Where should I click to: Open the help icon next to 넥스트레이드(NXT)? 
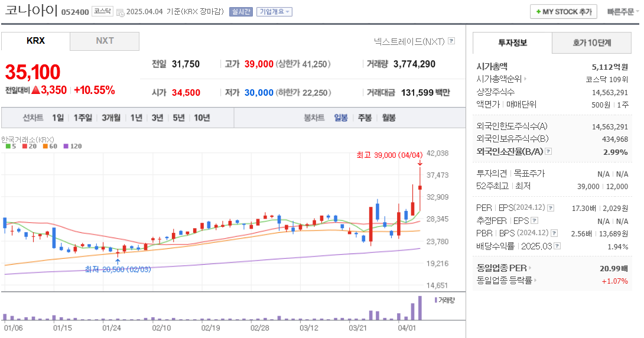451,41
